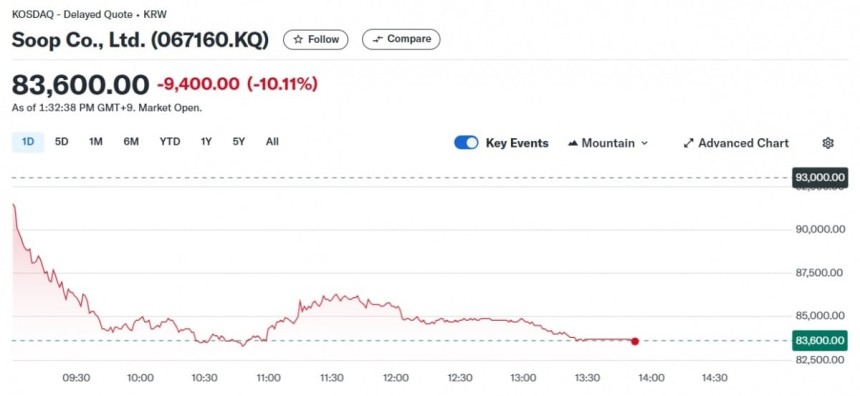Click the 93,000.00 previous close label
This screenshot has width=860, height=396.
820,177
